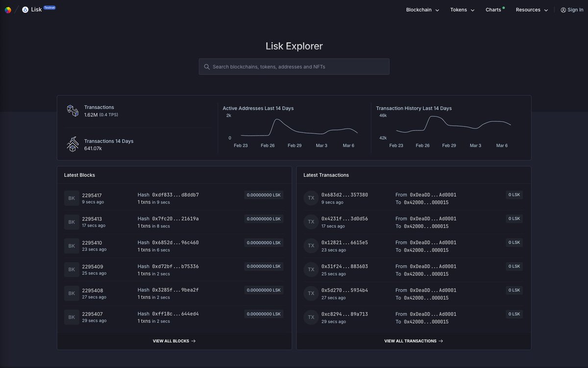Open the Resources dropdown menu
This screenshot has width=588, height=368.
click(532, 10)
